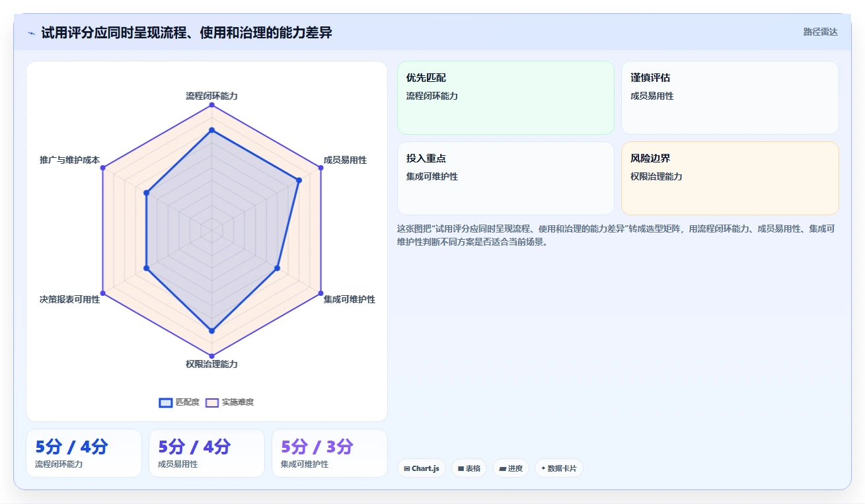Screen dimensions: 865x504
Task: Click the blue 决策报表可用性 data point
Action: (146, 268)
